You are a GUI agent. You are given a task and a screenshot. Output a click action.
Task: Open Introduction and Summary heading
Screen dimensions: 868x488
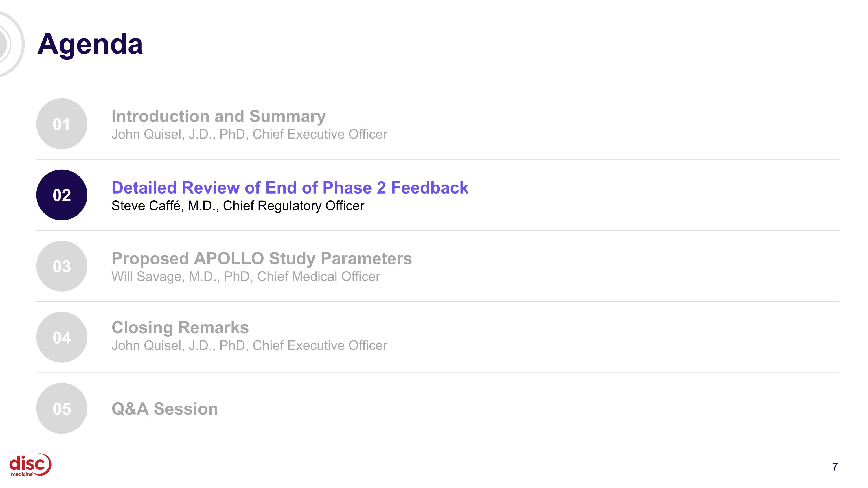coord(219,116)
